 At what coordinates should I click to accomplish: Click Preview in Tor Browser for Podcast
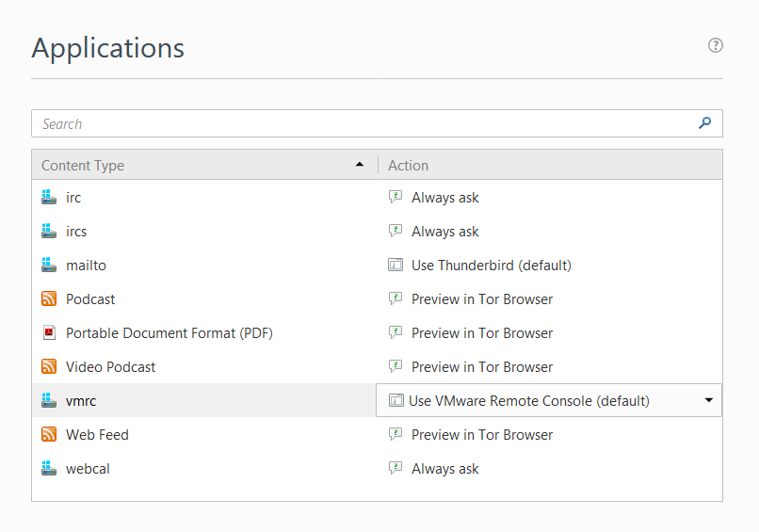click(x=481, y=299)
